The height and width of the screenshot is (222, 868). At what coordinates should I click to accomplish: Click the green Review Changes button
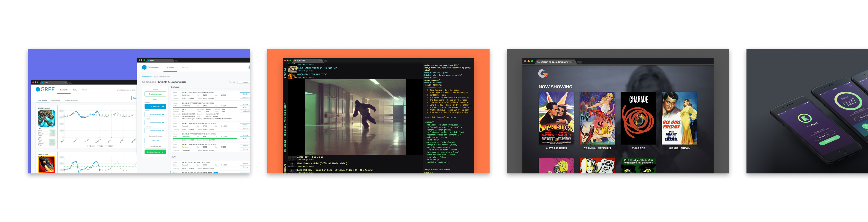point(155,152)
